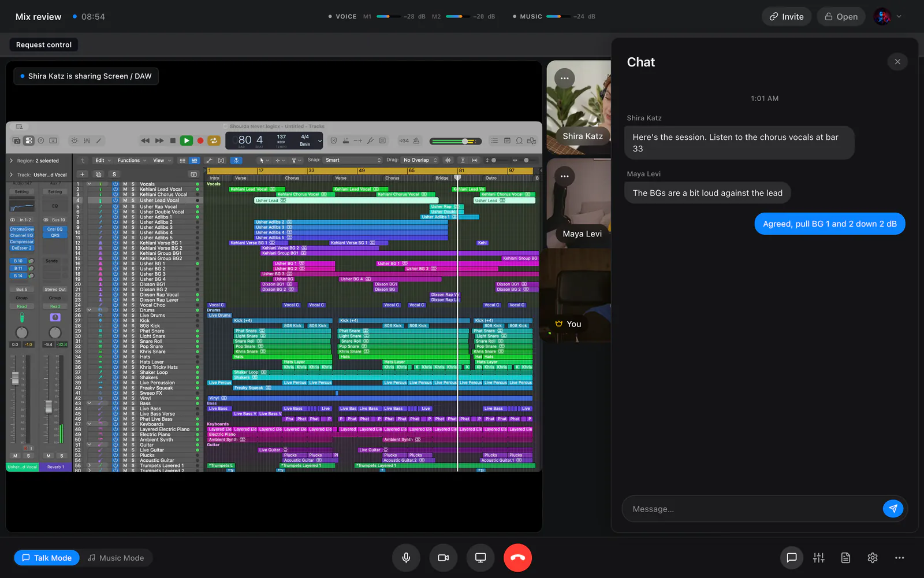Click the Rewind button in shared DAW transport
This screenshot has height=578, width=924.
point(145,140)
